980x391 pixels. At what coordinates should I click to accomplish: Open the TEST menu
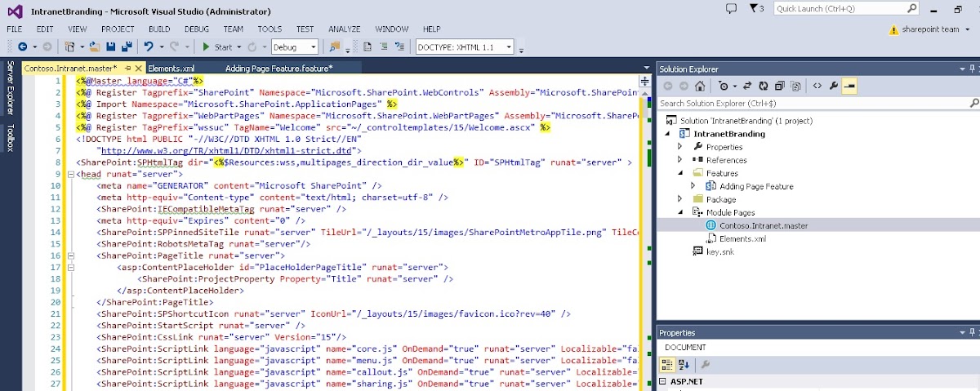coord(305,29)
